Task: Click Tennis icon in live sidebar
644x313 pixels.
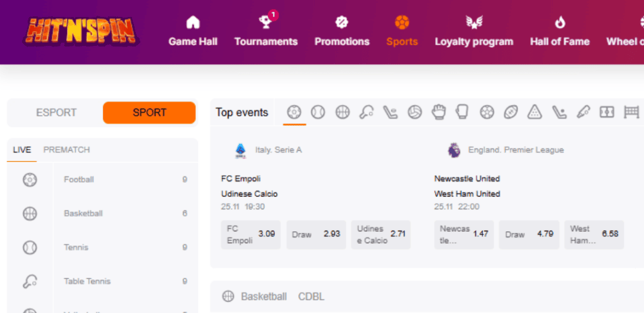Action: coord(30,248)
